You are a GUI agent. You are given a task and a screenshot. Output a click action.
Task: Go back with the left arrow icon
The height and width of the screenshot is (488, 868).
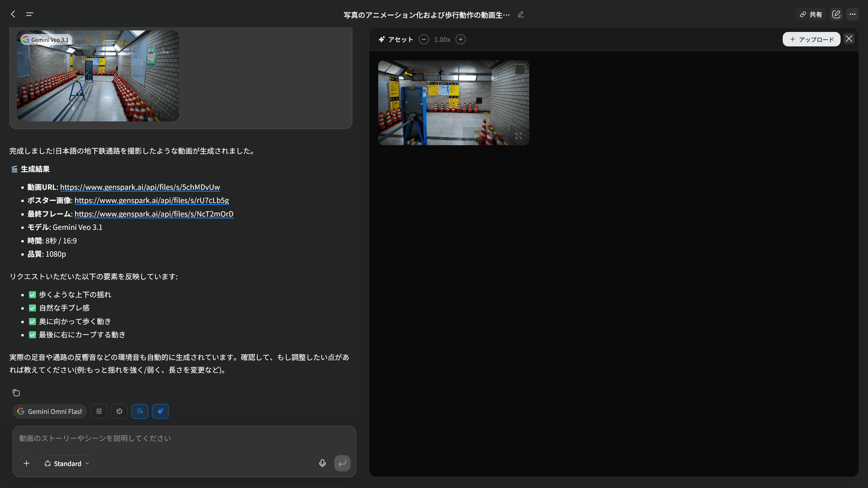tap(13, 14)
